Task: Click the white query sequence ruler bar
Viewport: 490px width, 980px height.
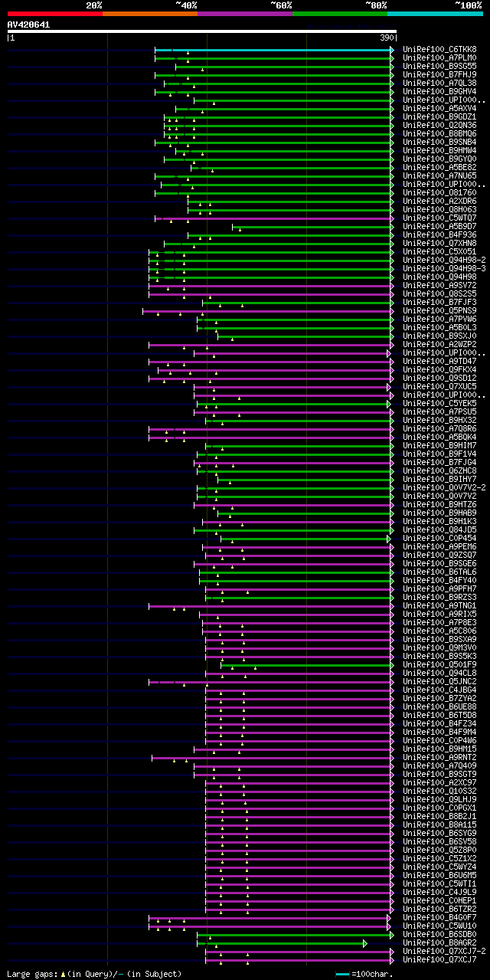Action: coord(202,31)
